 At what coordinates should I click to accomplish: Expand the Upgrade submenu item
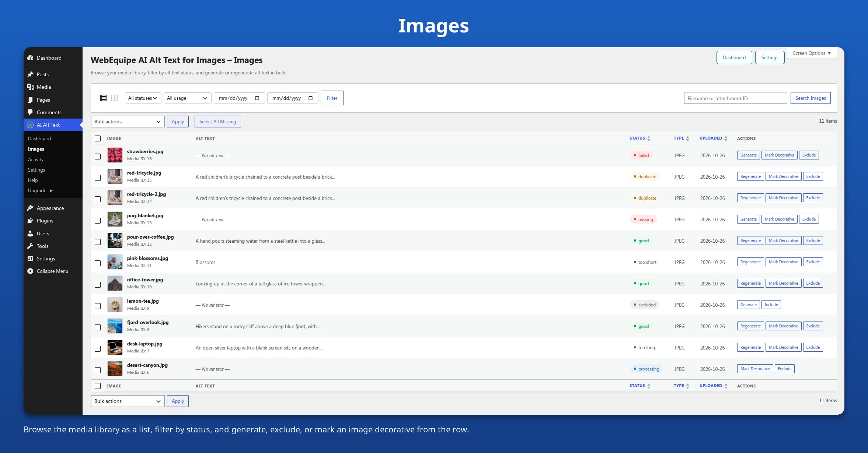[40, 190]
